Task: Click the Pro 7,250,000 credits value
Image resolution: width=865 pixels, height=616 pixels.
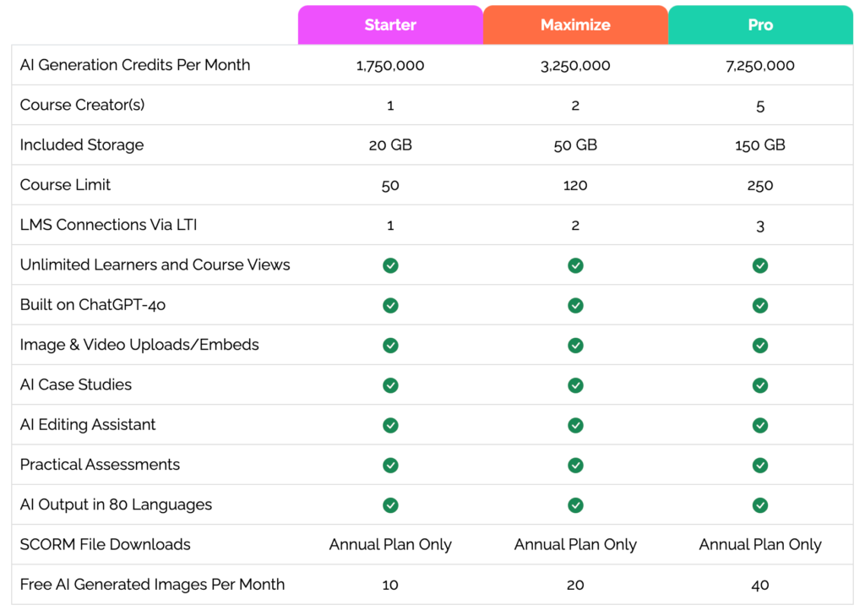Action: tap(760, 65)
